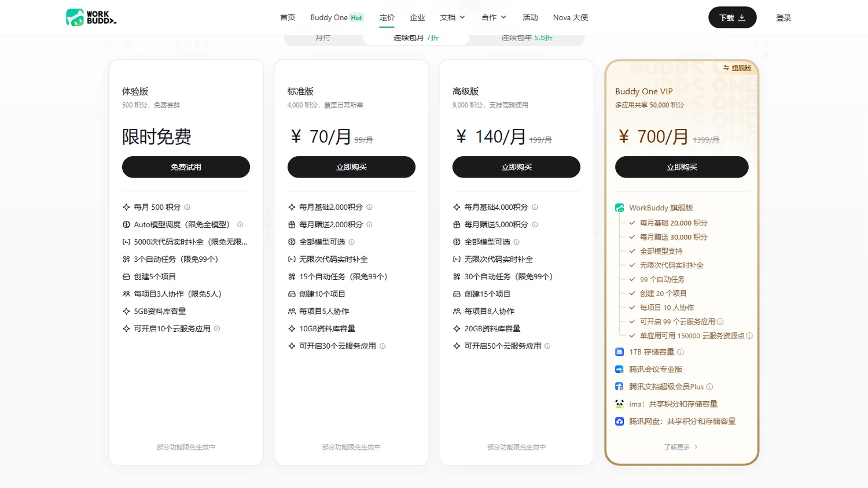Open info icon beside 150000 云服务资源点
This screenshot has height=488, width=868.
click(749, 335)
